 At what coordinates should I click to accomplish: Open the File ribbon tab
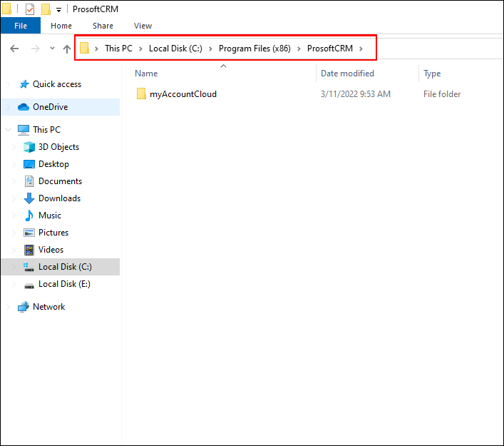(x=21, y=26)
